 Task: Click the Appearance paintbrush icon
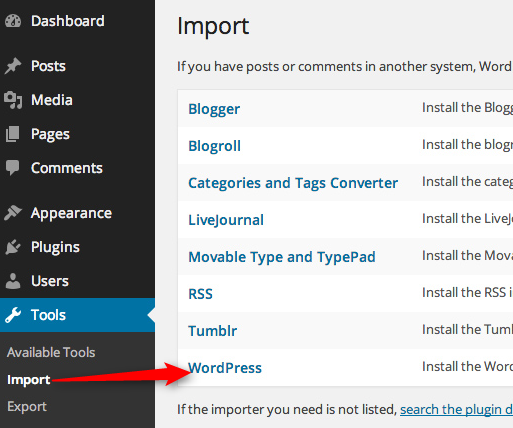13,213
